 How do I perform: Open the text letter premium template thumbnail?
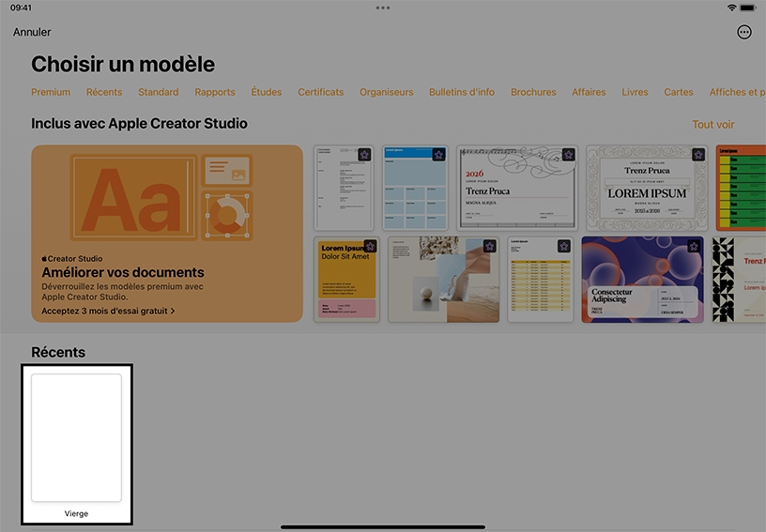344,188
